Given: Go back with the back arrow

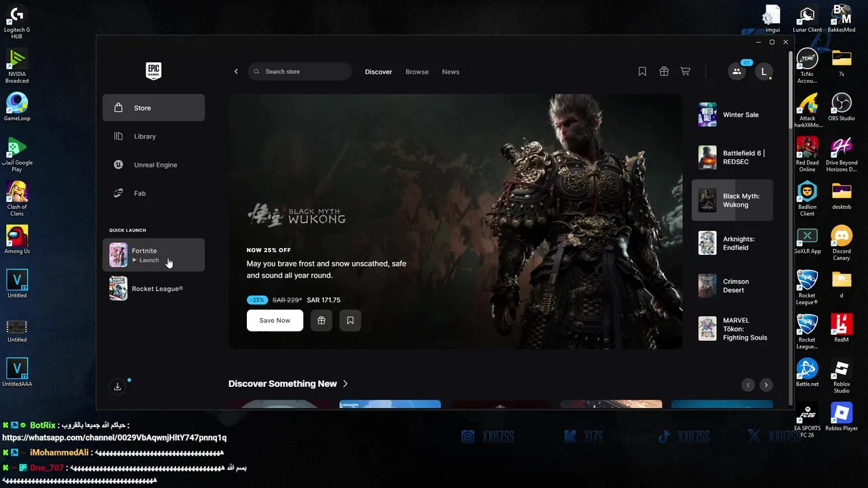Looking at the screenshot, I should pyautogui.click(x=236, y=71).
